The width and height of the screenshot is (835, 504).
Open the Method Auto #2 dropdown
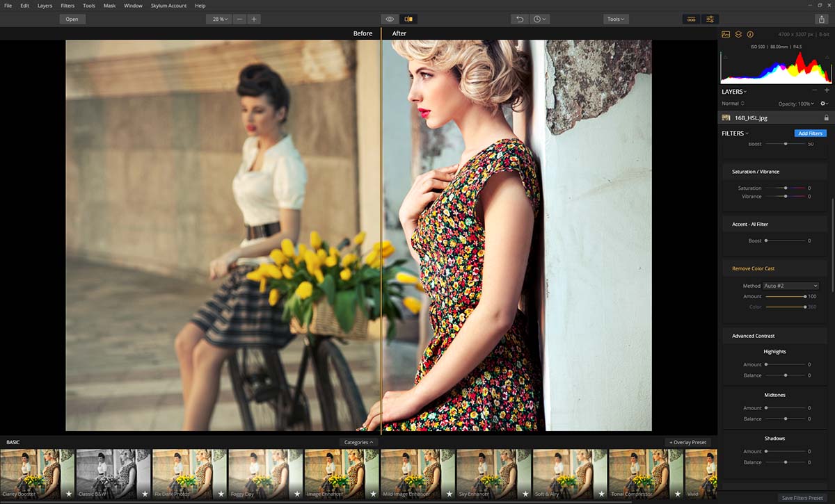tap(790, 286)
